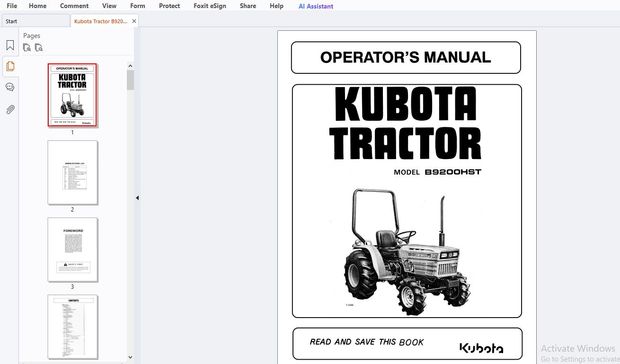620x364 pixels.
Task: Collapse the navigation panel with arrow
Action: pos(137,198)
